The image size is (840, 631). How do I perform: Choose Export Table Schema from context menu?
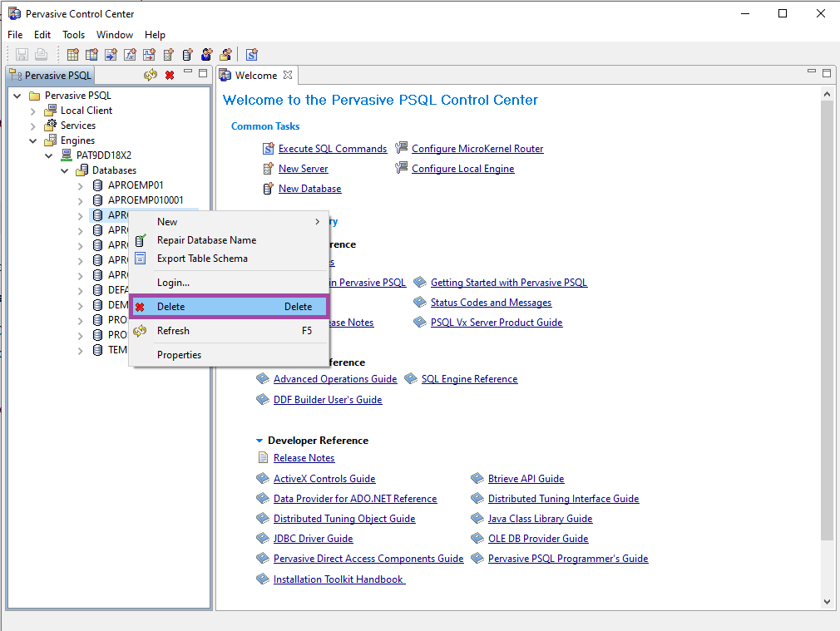pos(229,259)
